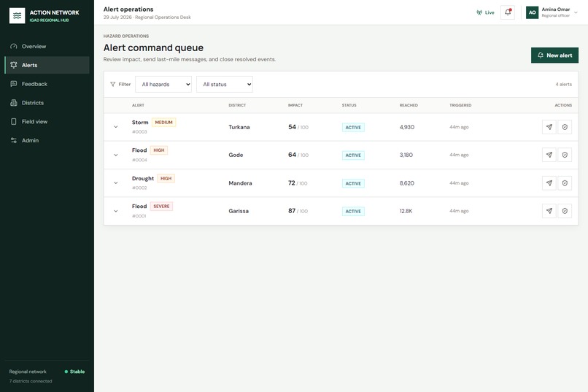The height and width of the screenshot is (392, 588).
Task: Send message for Flood Gode alert
Action: click(x=549, y=155)
